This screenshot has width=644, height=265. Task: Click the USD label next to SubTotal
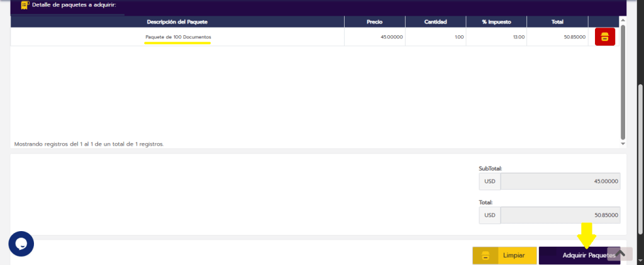pos(490,181)
